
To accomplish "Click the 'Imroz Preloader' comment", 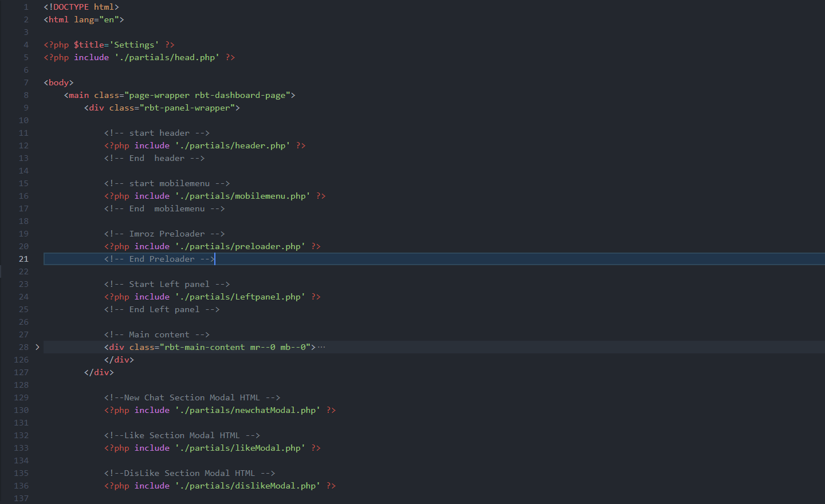I will pyautogui.click(x=164, y=234).
